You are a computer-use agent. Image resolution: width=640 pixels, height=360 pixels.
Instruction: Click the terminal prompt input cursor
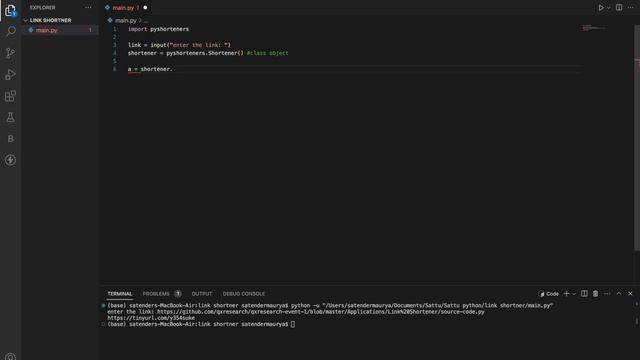[293, 324]
